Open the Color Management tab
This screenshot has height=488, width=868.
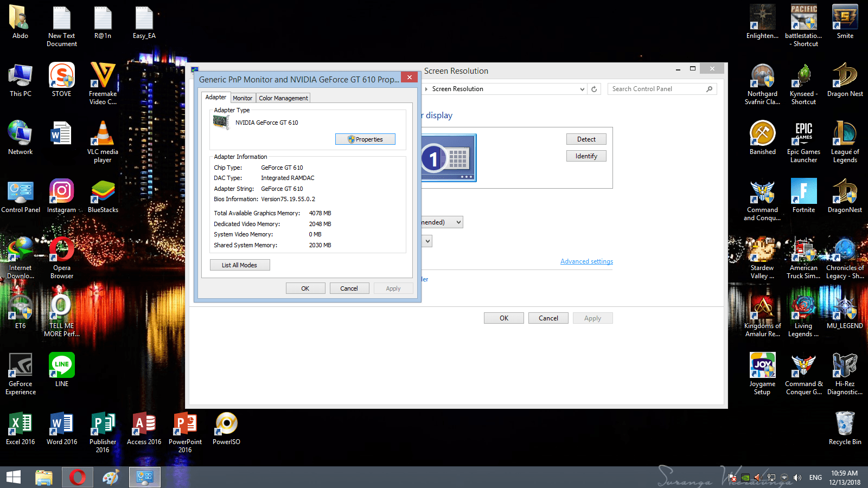[283, 98]
